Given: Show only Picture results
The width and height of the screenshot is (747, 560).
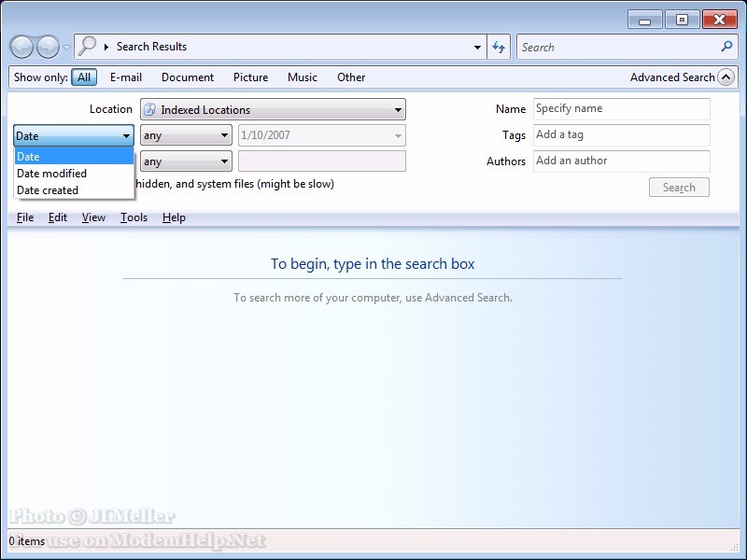Looking at the screenshot, I should (x=250, y=77).
